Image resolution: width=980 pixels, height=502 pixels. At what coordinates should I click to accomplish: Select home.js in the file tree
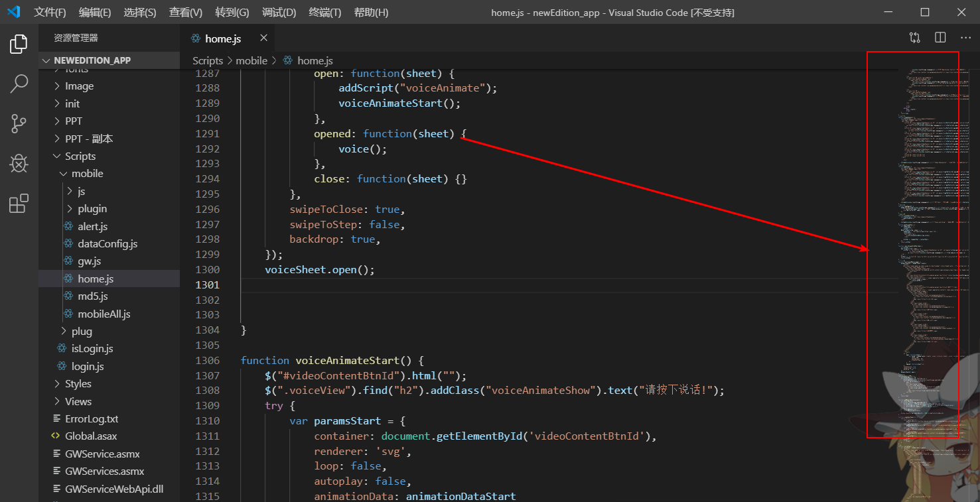[109, 279]
